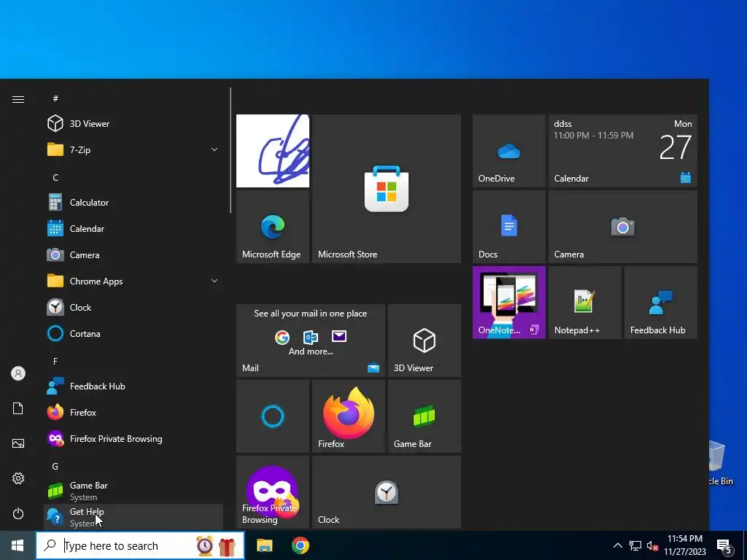Click the app list scrollbar
This screenshot has height=560, width=747.
click(231, 150)
